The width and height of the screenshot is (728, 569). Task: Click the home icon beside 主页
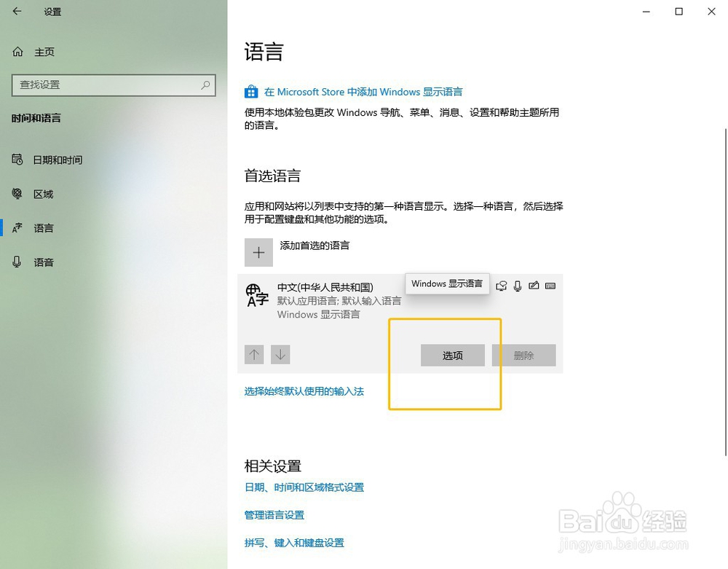click(17, 52)
